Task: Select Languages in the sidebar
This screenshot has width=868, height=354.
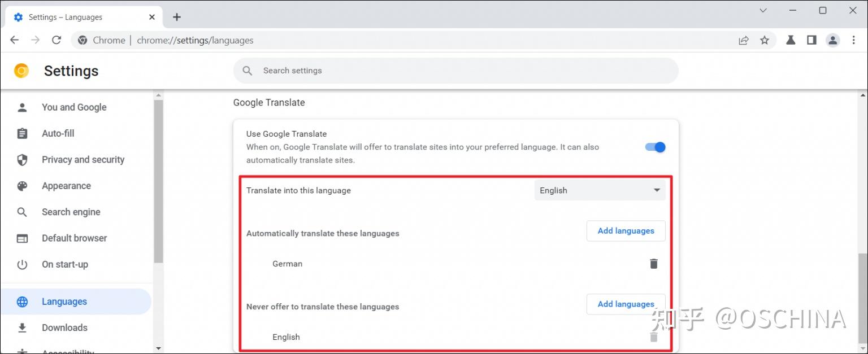Action: point(76,301)
